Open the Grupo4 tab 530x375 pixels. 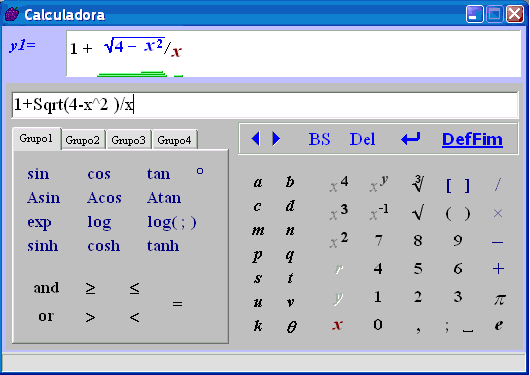point(174,140)
